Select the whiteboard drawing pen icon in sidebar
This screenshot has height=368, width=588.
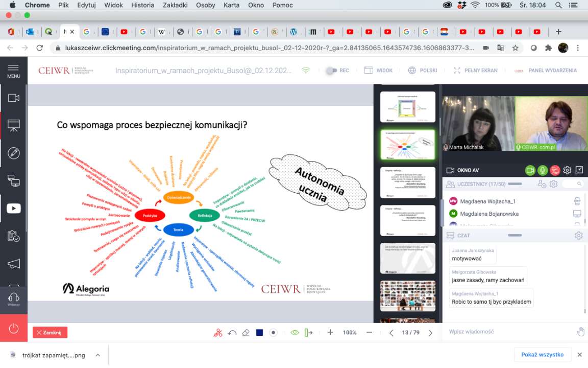click(x=14, y=153)
